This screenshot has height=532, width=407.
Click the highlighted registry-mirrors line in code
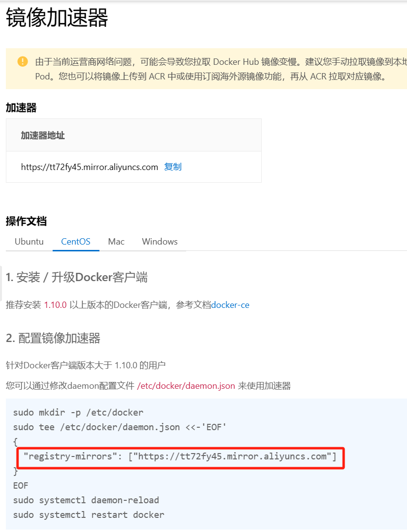coord(180,456)
